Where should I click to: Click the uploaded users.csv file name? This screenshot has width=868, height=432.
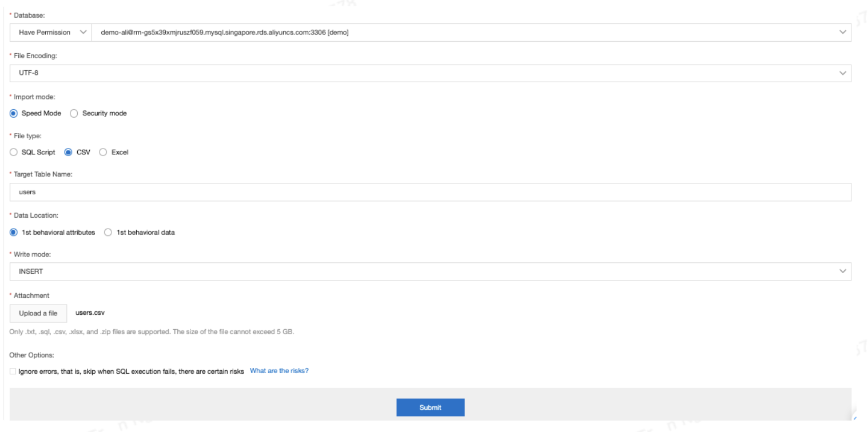[91, 313]
